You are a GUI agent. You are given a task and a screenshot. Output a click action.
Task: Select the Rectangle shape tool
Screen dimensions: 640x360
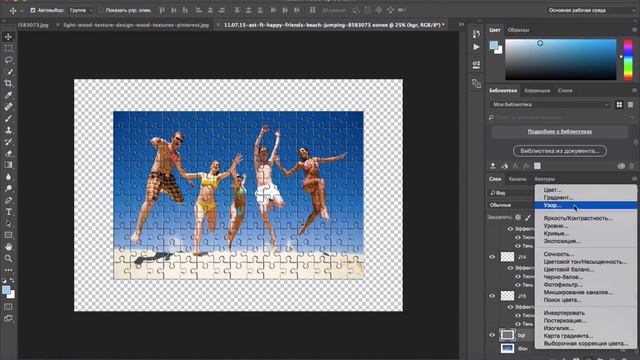(8, 235)
